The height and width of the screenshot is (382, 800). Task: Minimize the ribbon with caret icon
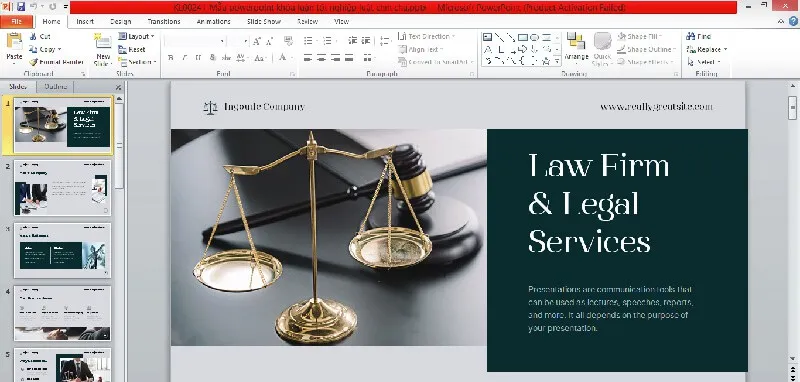pyautogui.click(x=781, y=21)
